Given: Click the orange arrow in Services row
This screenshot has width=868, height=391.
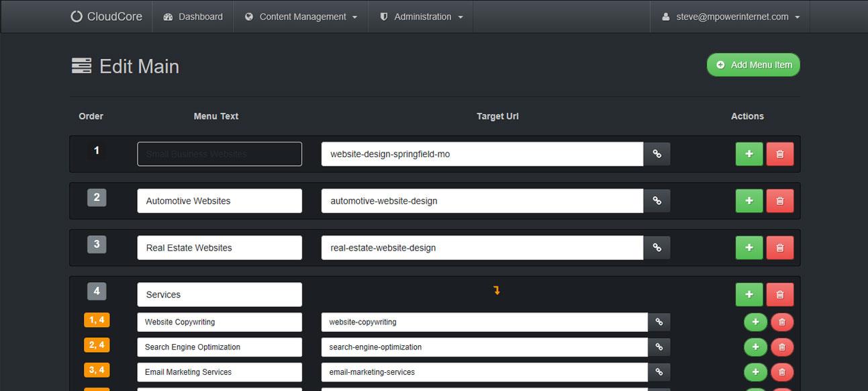Looking at the screenshot, I should point(497,290).
